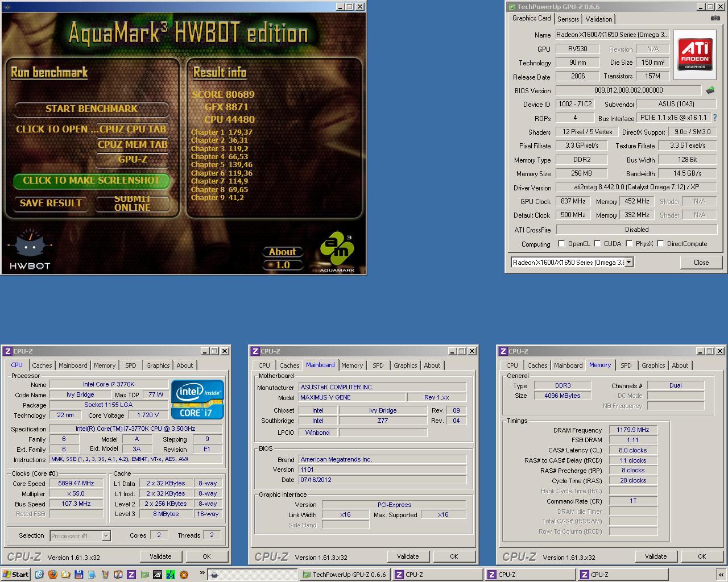The image size is (728, 582).
Task: Open the SPD tab in the Memory CPU-Z window
Action: coord(626,365)
